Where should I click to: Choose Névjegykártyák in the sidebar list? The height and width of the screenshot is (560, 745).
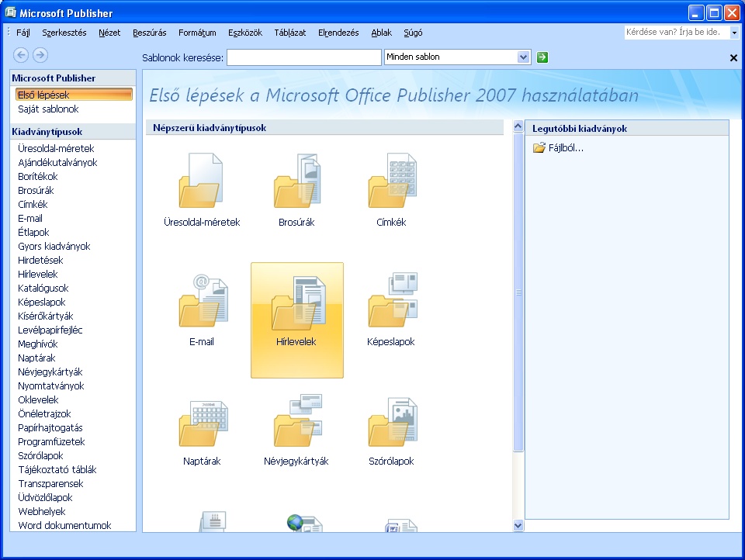(50, 372)
